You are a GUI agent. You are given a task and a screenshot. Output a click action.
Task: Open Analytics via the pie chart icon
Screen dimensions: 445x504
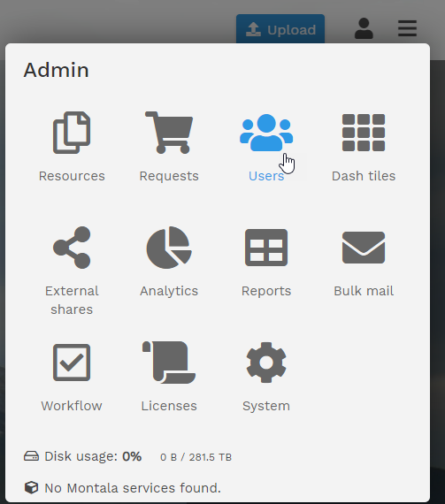click(x=169, y=248)
